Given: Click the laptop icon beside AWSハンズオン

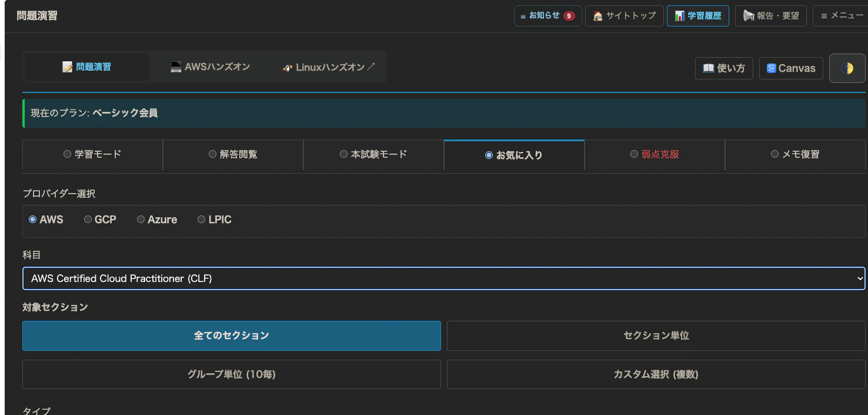Looking at the screenshot, I should [176, 67].
